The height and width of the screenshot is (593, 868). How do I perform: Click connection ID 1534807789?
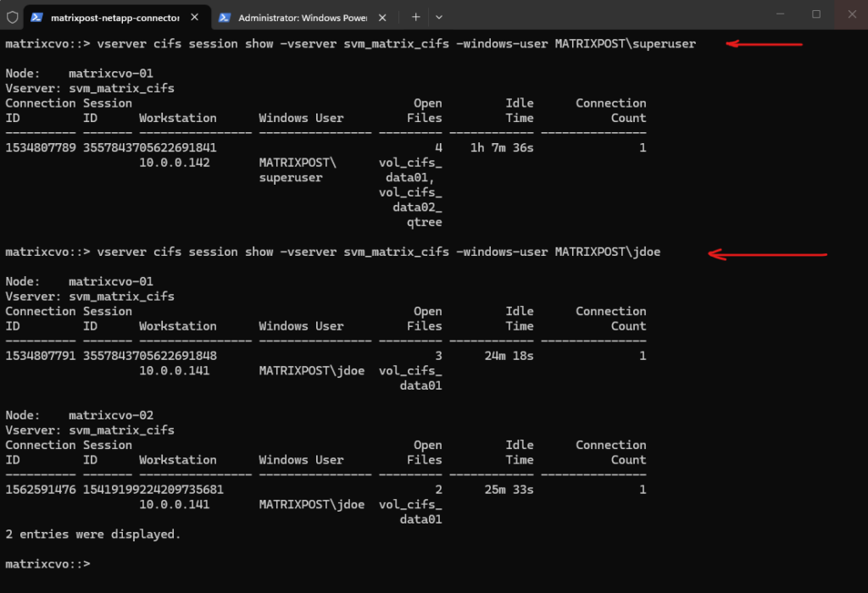coord(41,148)
